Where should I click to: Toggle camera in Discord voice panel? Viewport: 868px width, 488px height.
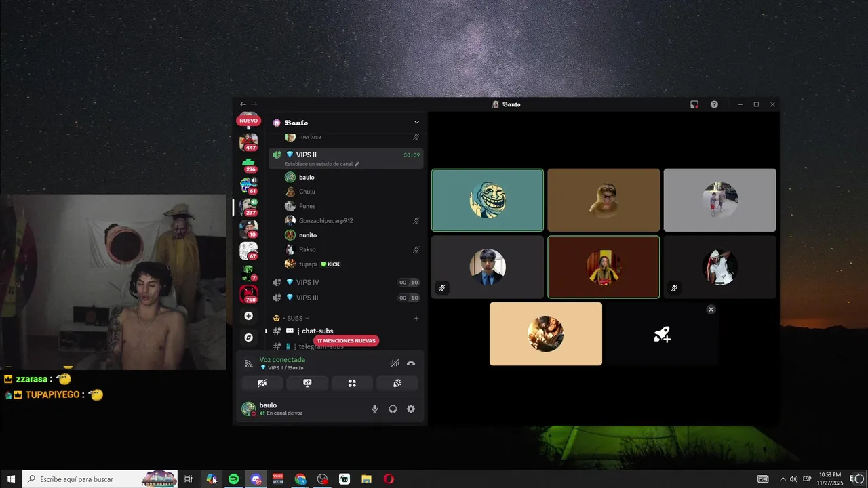(262, 383)
